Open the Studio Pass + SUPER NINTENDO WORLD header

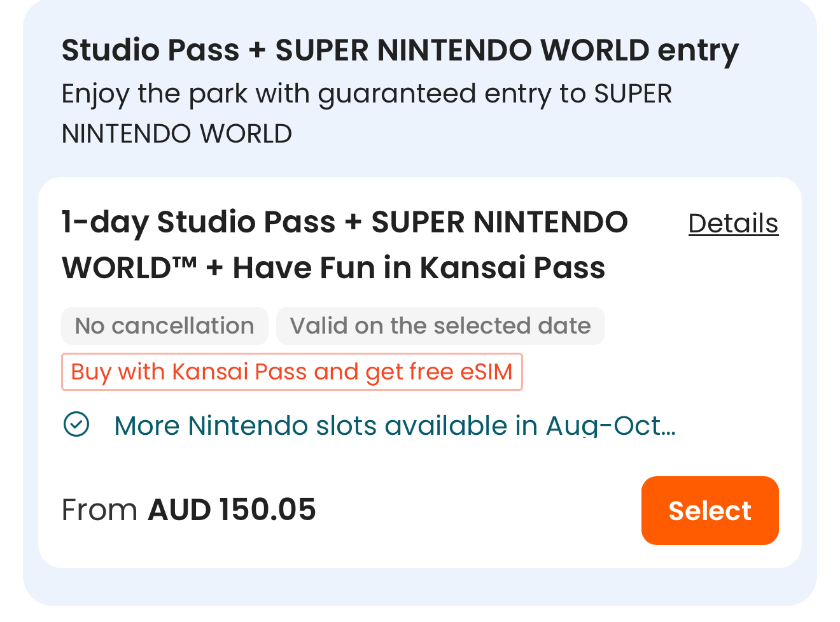click(x=400, y=50)
